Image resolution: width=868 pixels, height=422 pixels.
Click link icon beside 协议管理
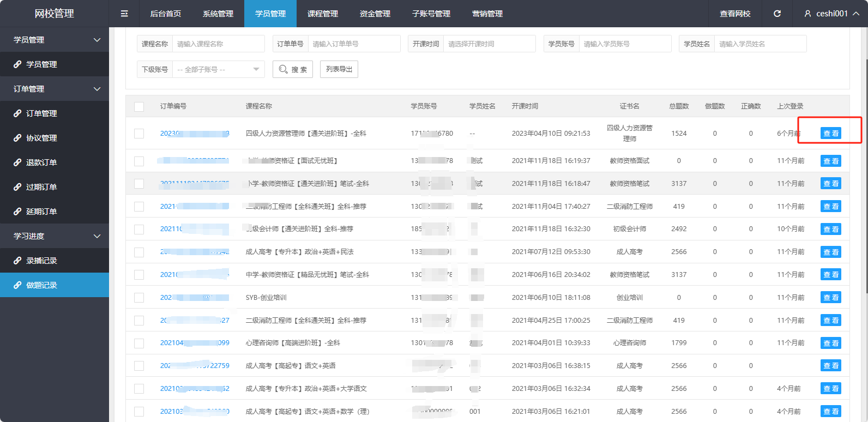click(17, 138)
